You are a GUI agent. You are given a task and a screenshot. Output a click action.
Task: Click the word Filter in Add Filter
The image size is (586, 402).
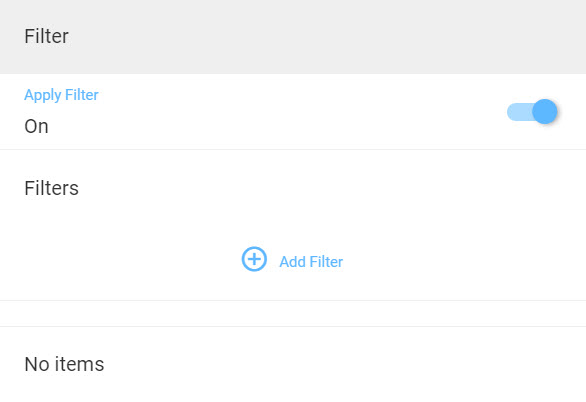click(x=326, y=262)
